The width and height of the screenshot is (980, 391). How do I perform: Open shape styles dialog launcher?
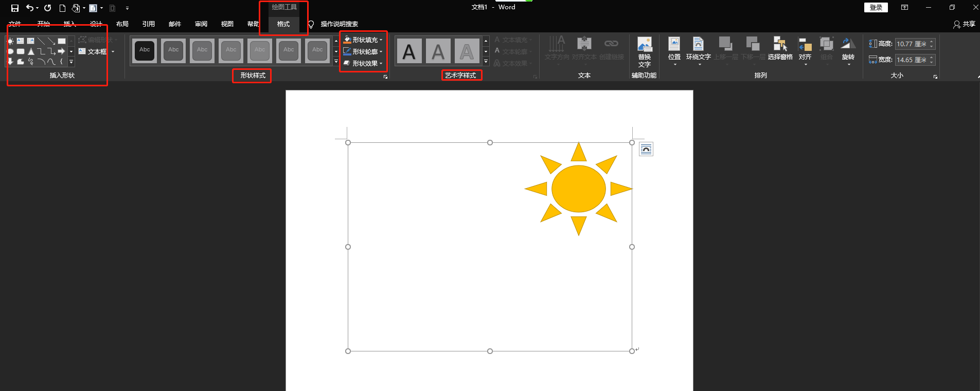[385, 77]
